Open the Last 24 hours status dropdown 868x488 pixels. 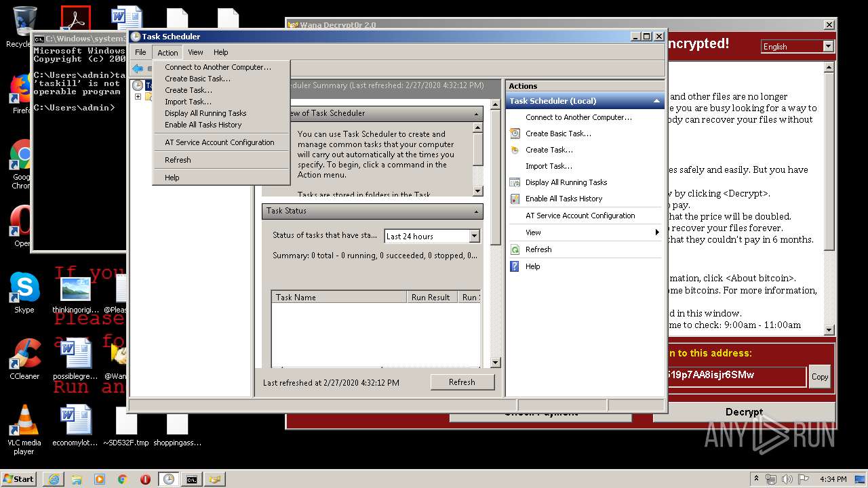[x=474, y=236]
